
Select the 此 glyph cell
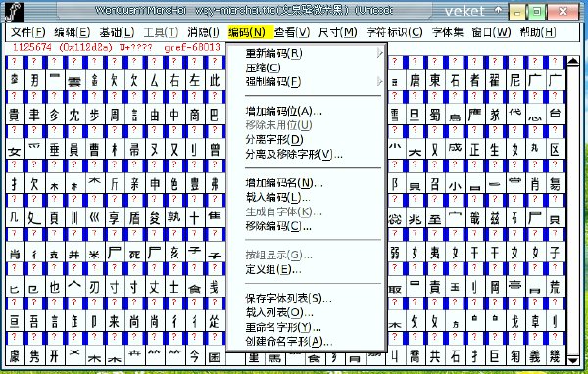215,80
